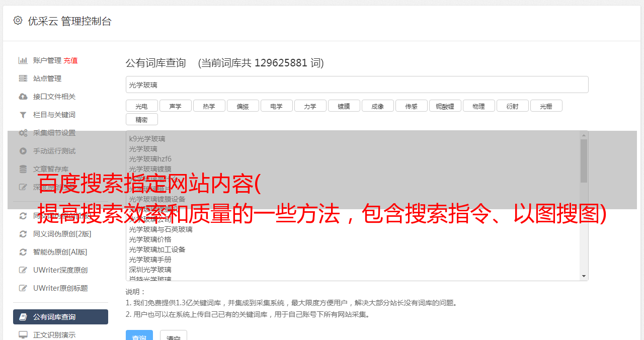
Task: Select the 传感 tag button
Action: (411, 106)
